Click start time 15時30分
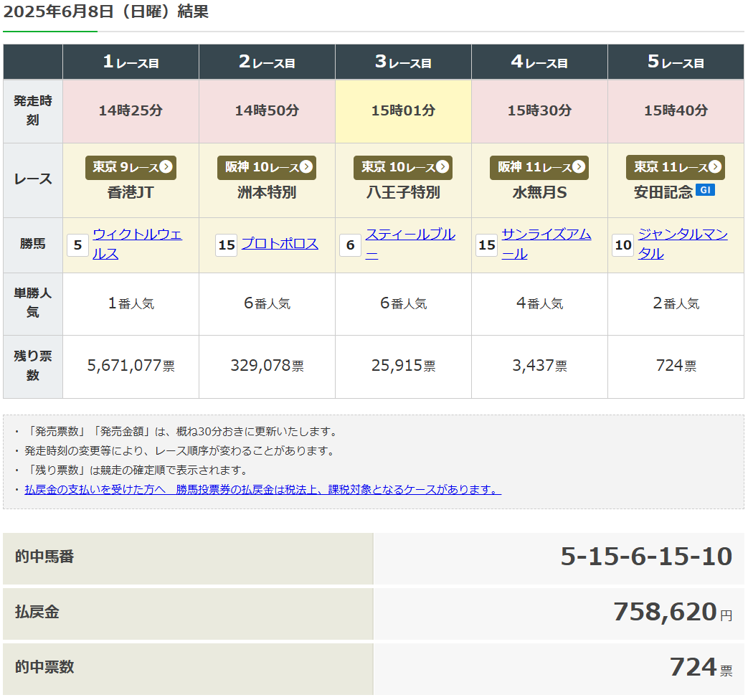Image resolution: width=748 pixels, height=700 pixels. coord(539,110)
